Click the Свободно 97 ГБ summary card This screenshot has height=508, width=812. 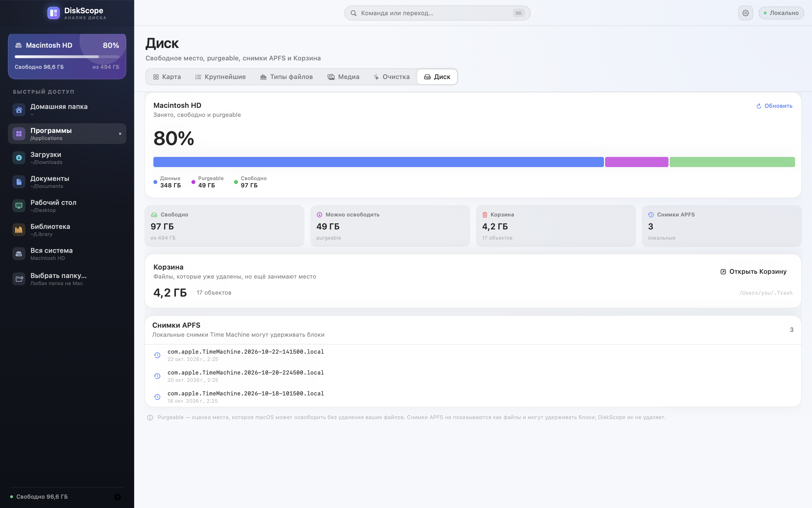pyautogui.click(x=224, y=226)
